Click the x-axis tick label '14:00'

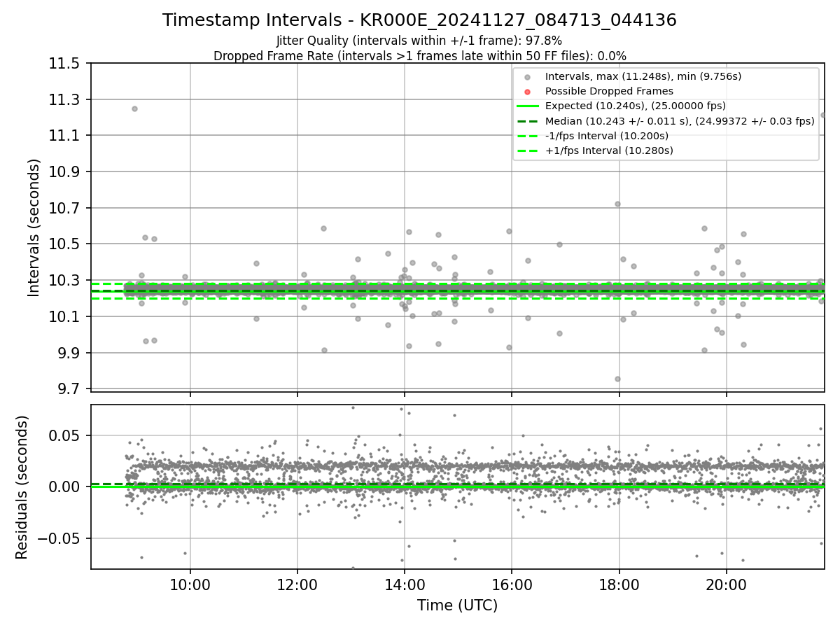[x=405, y=584]
